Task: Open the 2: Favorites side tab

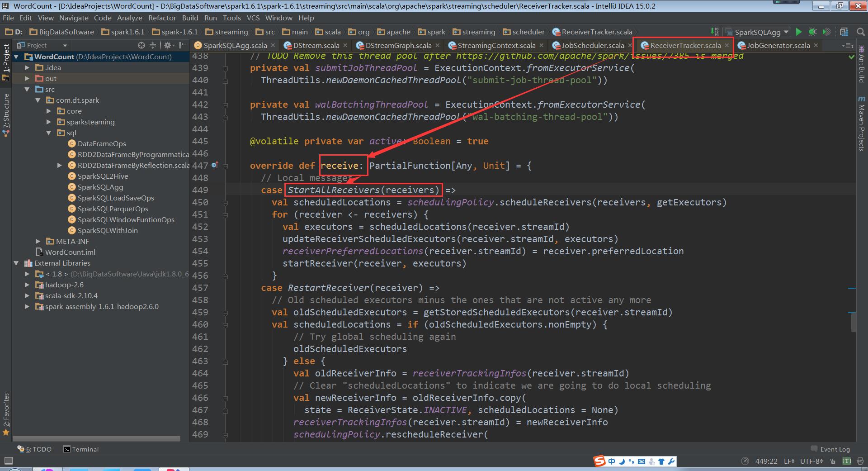Action: pos(6,414)
